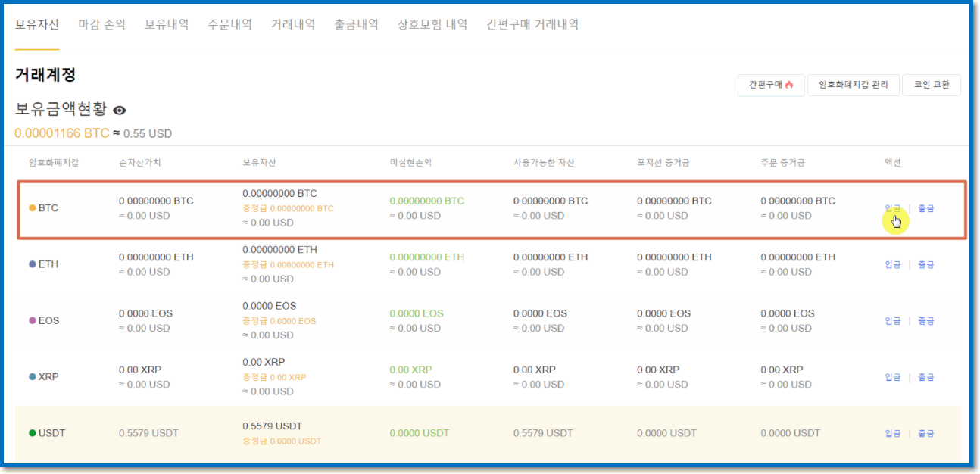Click 입금 deposit link for ETH
Screen dimensions: 980x474
(x=892, y=264)
